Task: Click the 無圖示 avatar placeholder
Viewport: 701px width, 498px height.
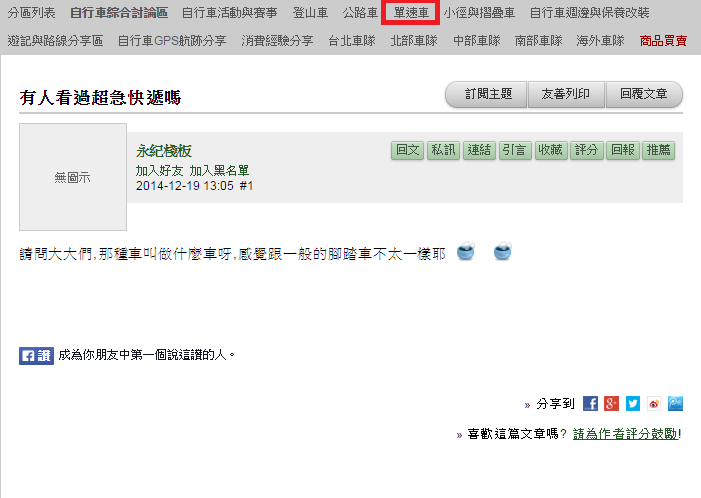Action: [x=73, y=177]
